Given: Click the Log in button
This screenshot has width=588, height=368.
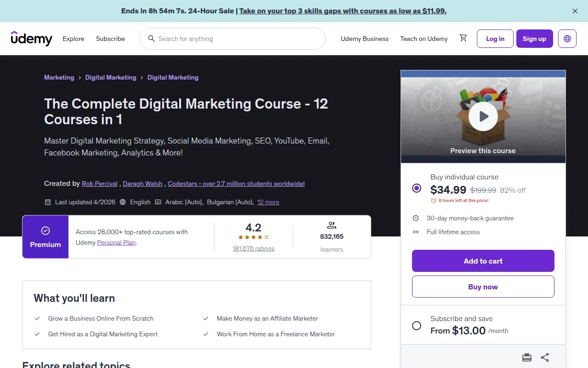Looking at the screenshot, I should coord(495,39).
